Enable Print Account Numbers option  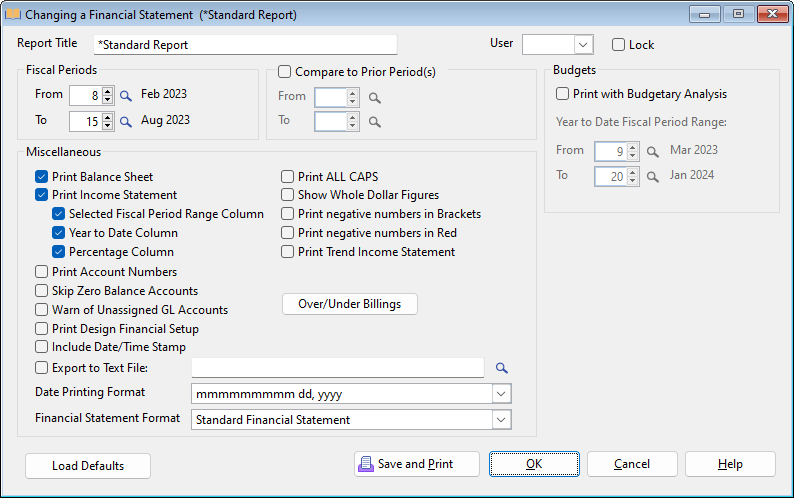click(x=42, y=272)
